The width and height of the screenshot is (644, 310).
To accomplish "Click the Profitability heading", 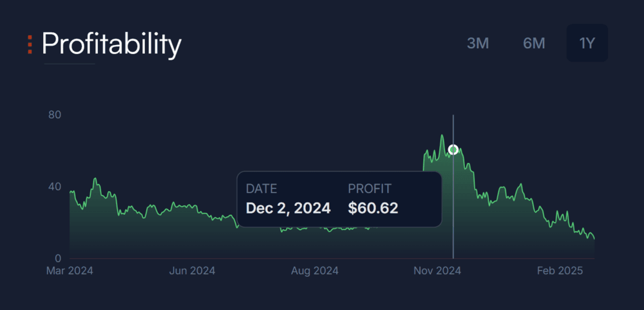I will tap(111, 44).
